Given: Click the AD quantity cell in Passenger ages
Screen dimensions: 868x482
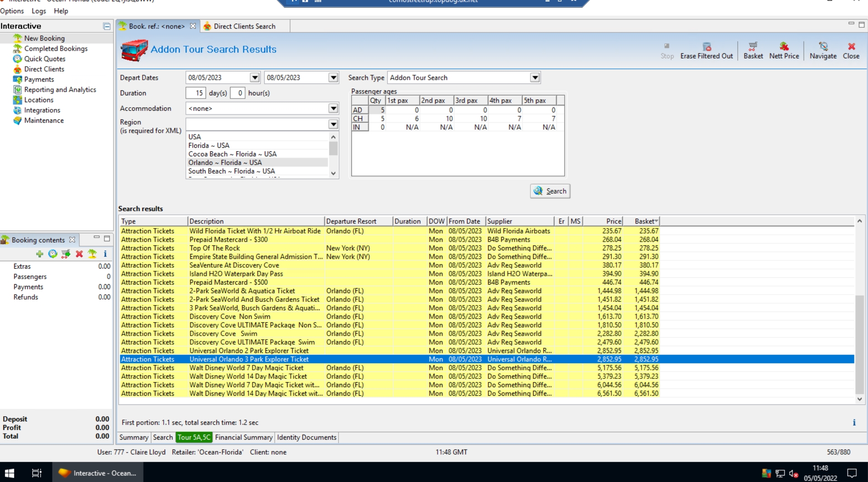Looking at the screenshot, I should tap(377, 110).
